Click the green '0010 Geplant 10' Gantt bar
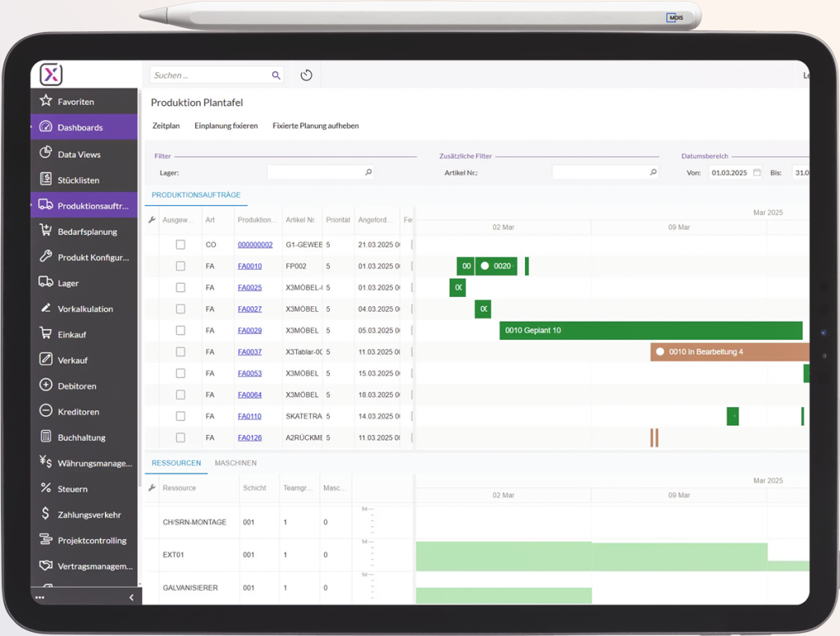This screenshot has width=840, height=636. pos(650,331)
